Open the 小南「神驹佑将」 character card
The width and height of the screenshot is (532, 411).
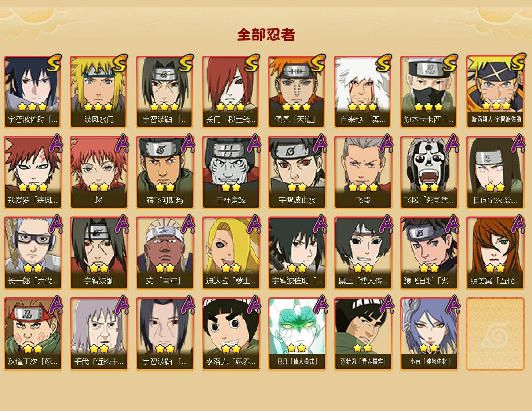429,334
